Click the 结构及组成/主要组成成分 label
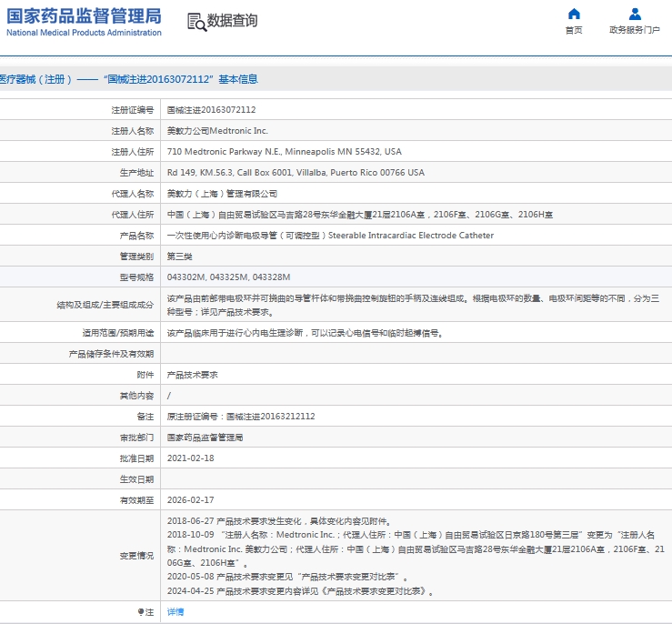The height and width of the screenshot is (624, 672). [105, 305]
